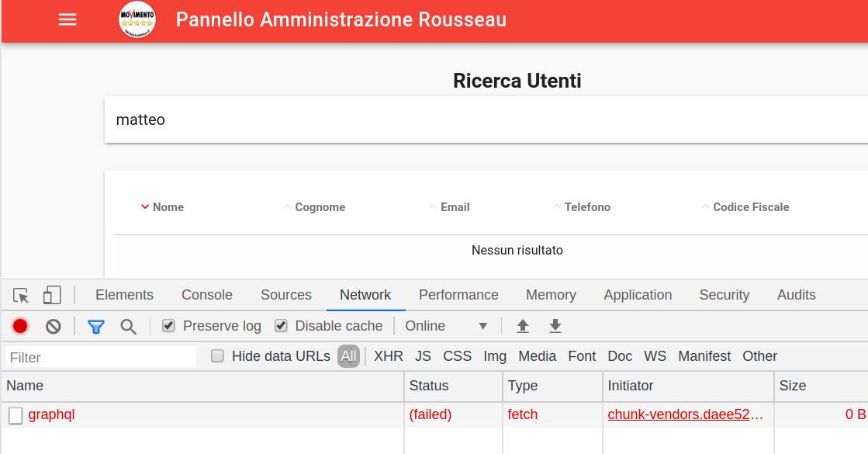Enable the Hide data URLs checkbox
868x454 pixels.
tap(217, 356)
